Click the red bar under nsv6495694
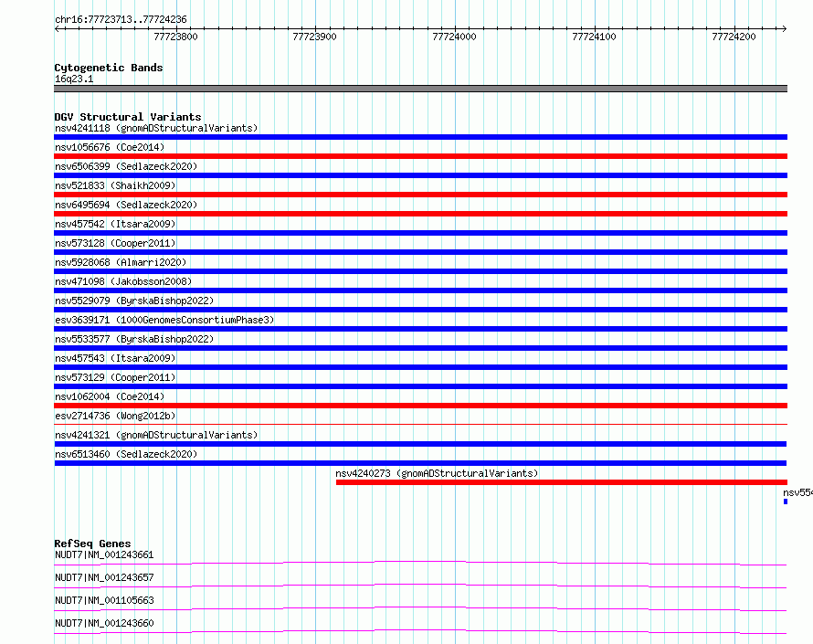The image size is (813, 644). tap(420, 214)
